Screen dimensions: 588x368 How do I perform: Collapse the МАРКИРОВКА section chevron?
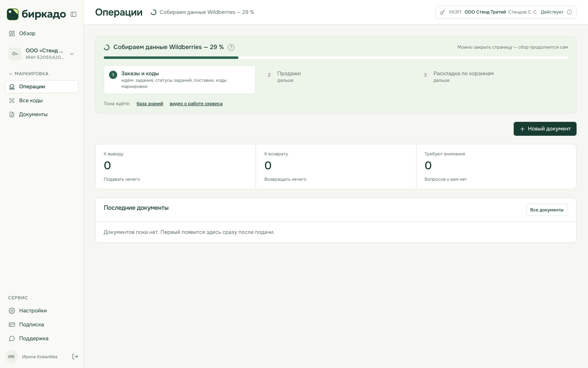10,74
